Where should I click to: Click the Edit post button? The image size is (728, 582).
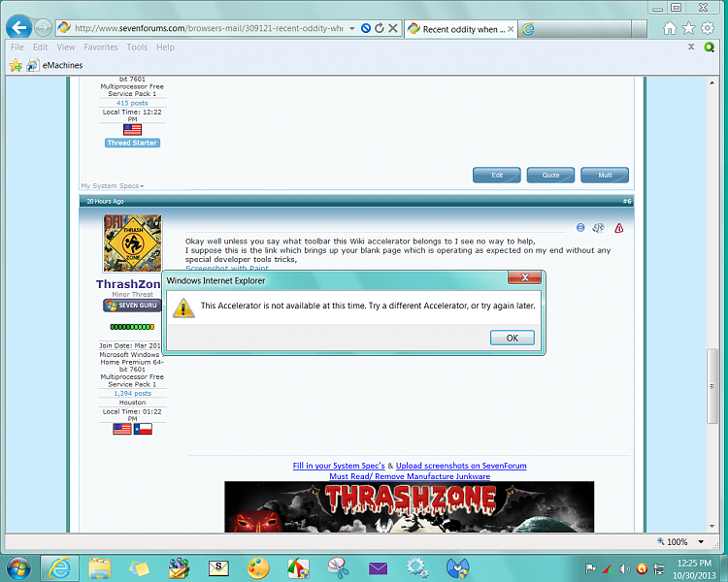(x=497, y=175)
